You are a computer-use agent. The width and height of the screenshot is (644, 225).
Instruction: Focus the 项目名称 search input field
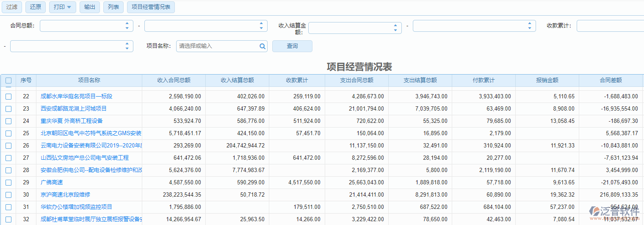click(217, 46)
